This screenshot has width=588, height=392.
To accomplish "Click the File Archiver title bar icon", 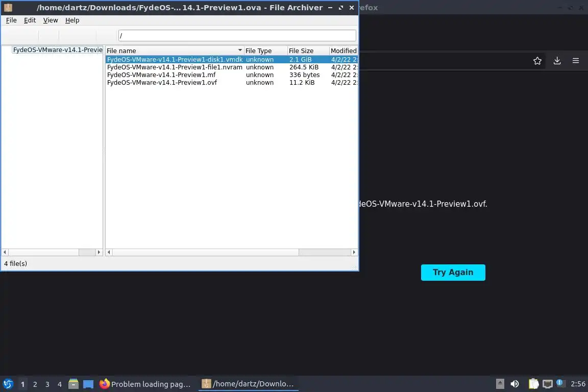I will point(8,8).
